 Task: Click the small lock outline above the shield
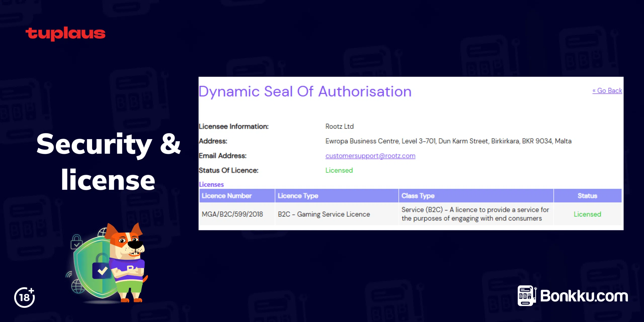[76, 242]
